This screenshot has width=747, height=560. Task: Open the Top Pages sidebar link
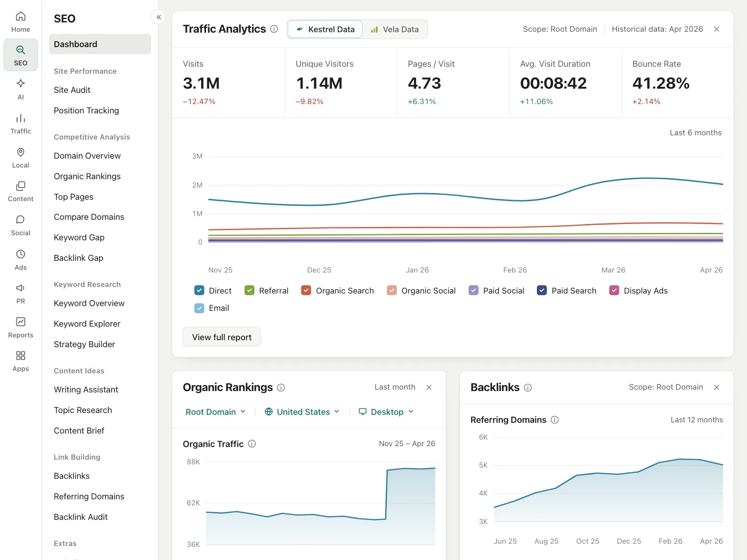(x=74, y=196)
